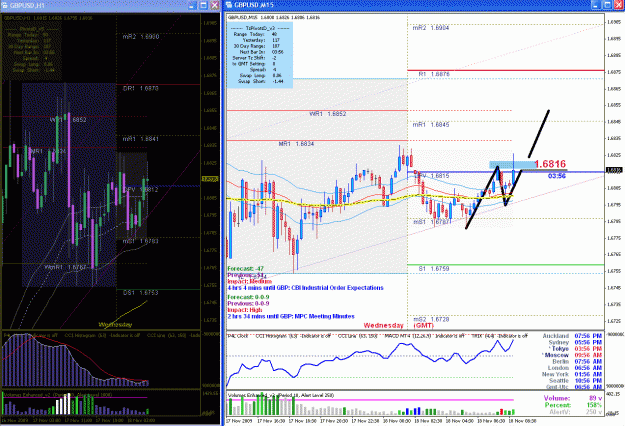Click the yellow current price tag on H1 axis
Viewport: 625px width, 426px height.
tap(210, 179)
